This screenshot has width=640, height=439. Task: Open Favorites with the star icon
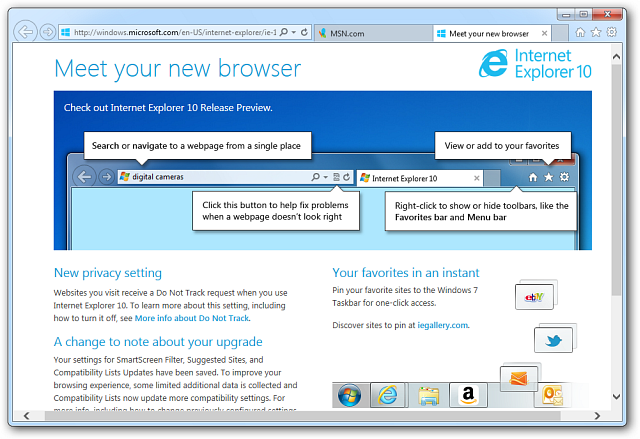click(596, 32)
